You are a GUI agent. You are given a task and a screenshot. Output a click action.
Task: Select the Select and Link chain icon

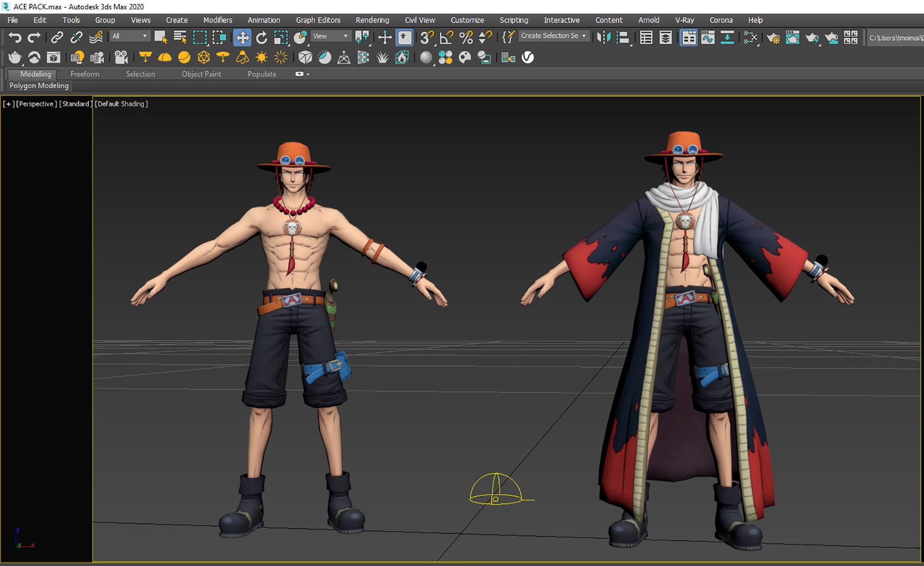click(x=57, y=37)
